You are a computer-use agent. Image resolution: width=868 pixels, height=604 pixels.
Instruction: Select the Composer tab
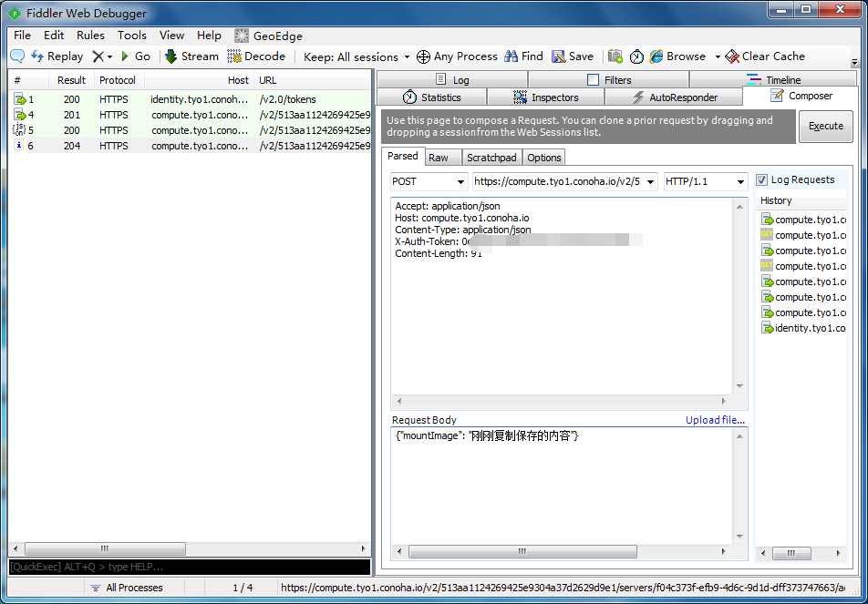tap(801, 97)
